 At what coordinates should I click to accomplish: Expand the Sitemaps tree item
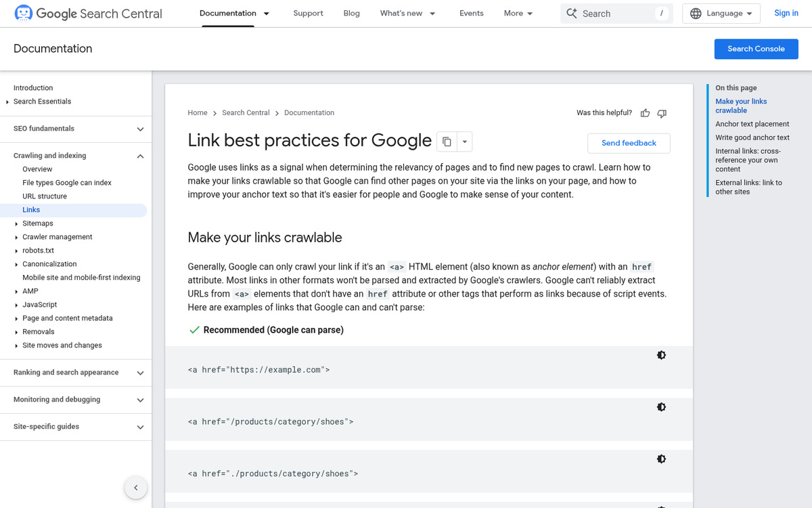pos(16,224)
